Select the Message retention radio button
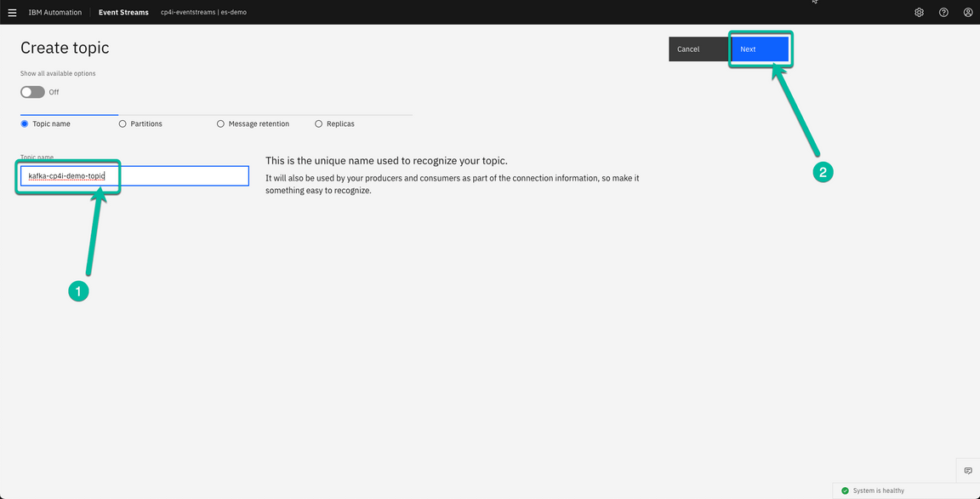The height and width of the screenshot is (499, 980). point(220,123)
